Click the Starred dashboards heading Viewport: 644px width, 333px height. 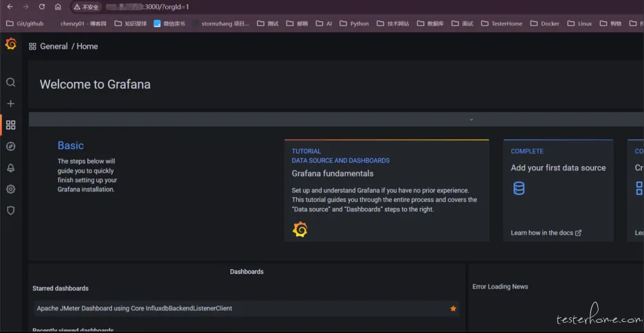(60, 288)
